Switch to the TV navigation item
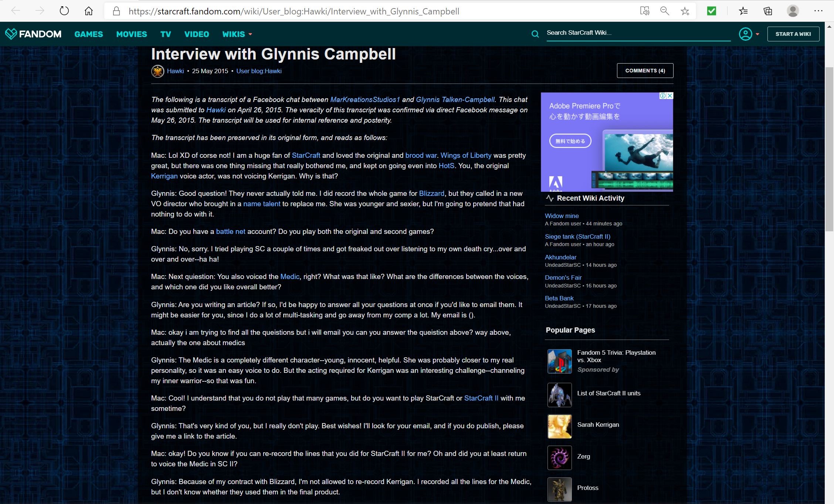 165,34
